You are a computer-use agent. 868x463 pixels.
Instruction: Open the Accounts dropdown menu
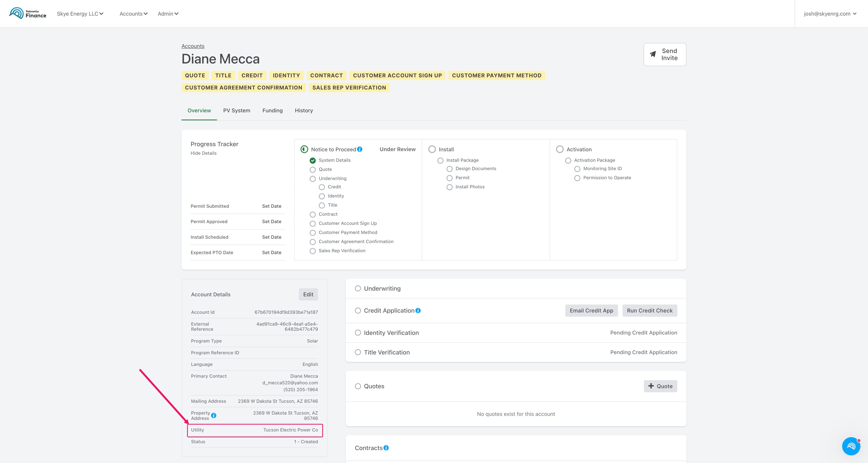click(x=133, y=14)
